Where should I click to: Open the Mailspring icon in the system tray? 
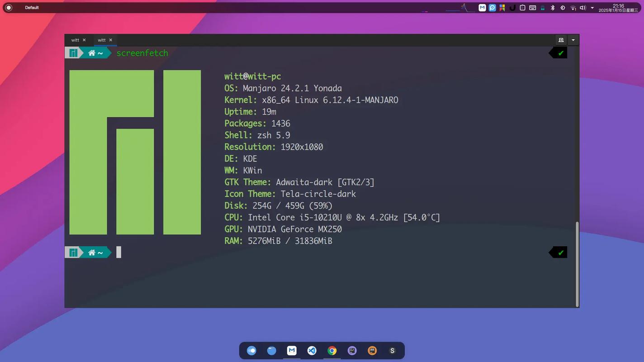tap(482, 7)
